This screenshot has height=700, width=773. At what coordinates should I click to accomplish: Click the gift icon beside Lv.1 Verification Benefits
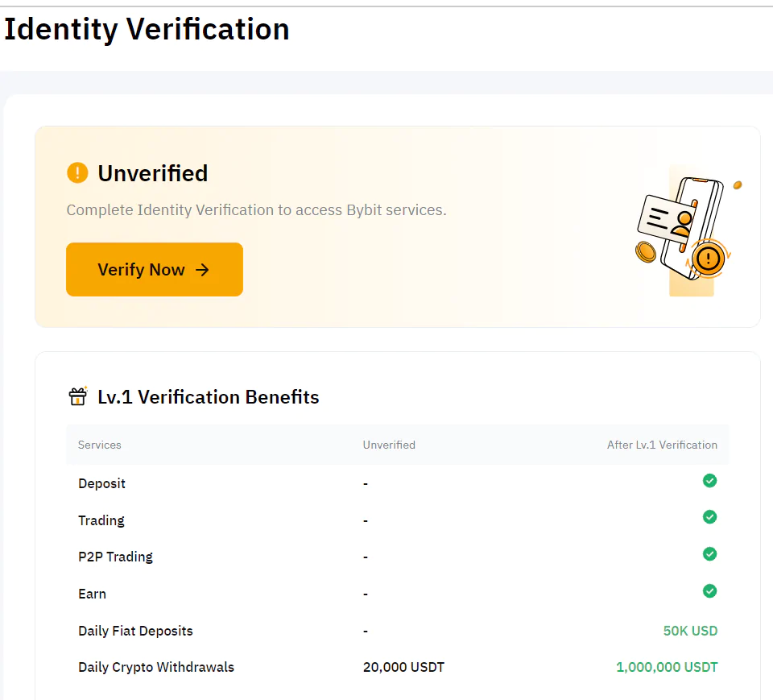[x=78, y=396]
